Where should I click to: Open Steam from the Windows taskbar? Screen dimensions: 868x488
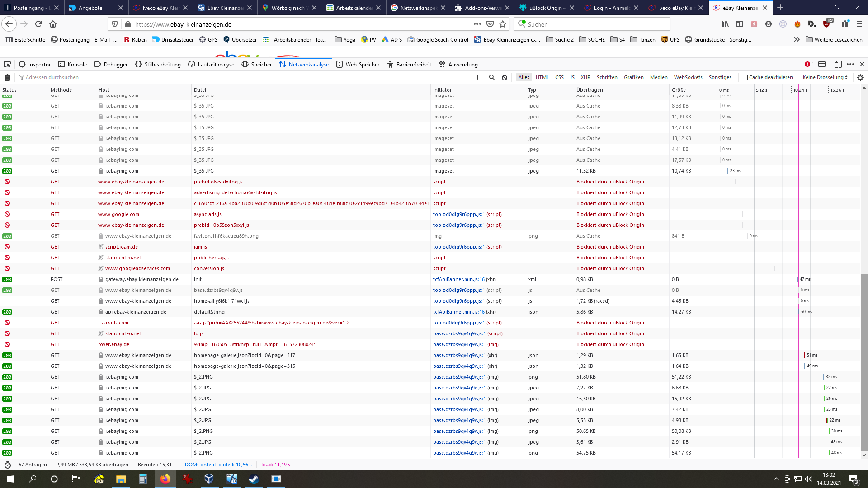(254, 479)
